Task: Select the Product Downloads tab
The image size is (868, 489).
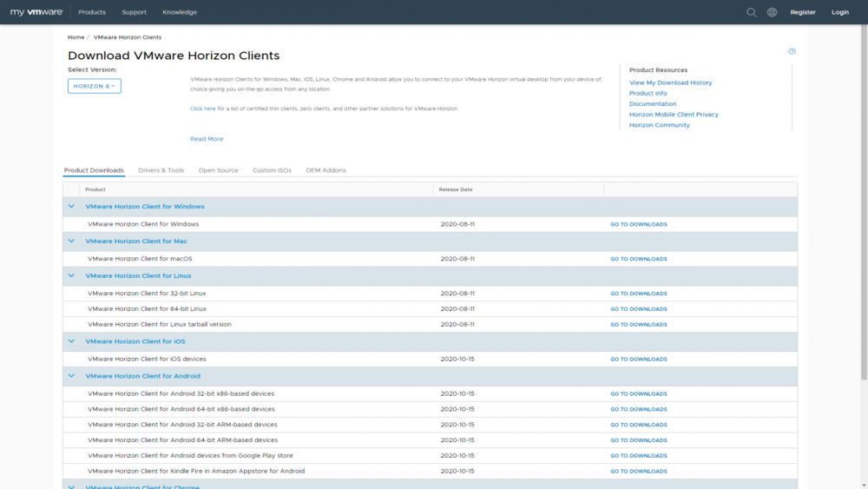Action: coord(94,170)
